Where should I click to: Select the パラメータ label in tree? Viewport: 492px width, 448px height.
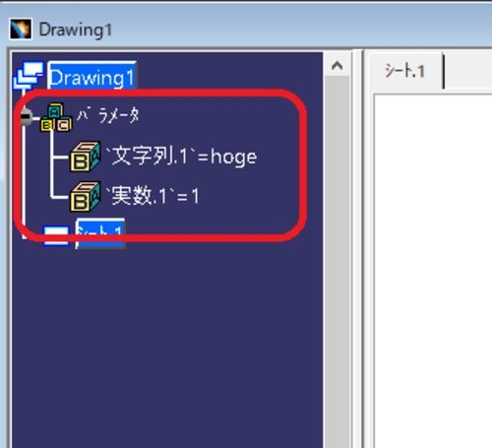108,115
